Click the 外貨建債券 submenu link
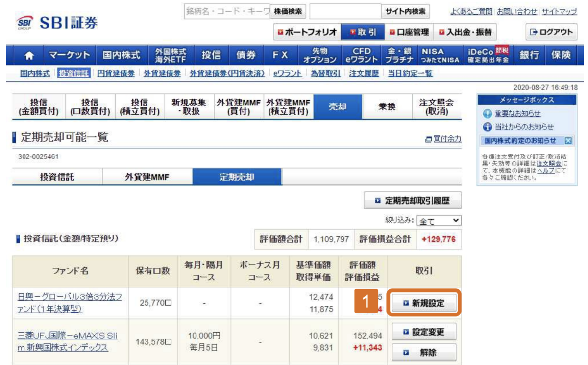Image resolution: width=588 pixels, height=365 pixels. coord(162,74)
